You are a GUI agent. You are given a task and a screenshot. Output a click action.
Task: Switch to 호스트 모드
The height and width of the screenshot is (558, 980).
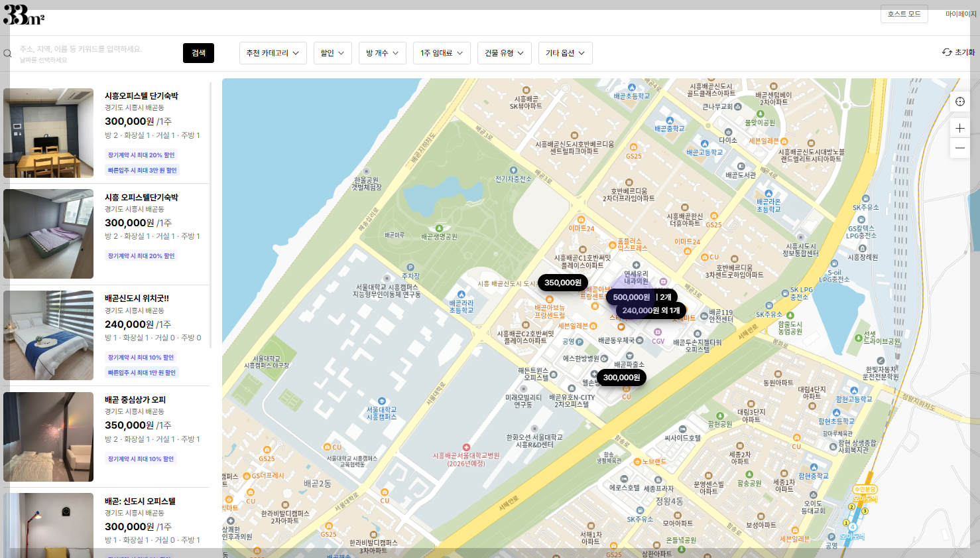[x=904, y=14]
